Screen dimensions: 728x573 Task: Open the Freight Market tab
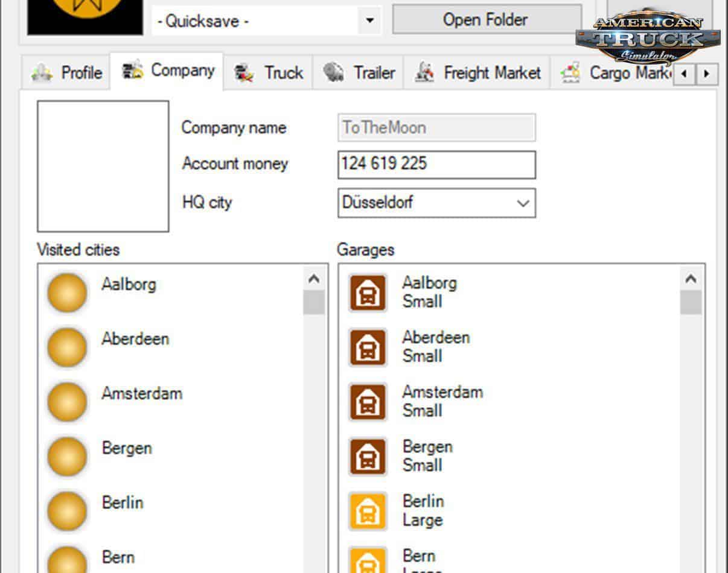(477, 73)
